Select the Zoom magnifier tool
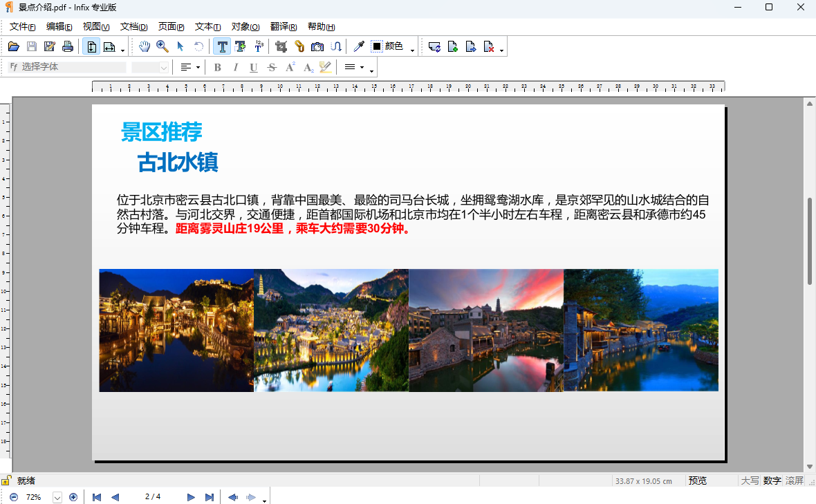This screenshot has height=504, width=816. coord(163,46)
